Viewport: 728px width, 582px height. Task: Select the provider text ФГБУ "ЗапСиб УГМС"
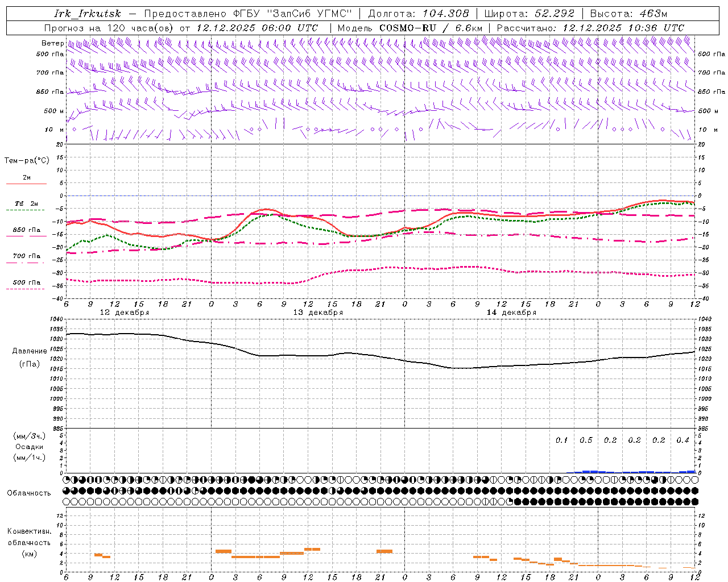pos(293,14)
